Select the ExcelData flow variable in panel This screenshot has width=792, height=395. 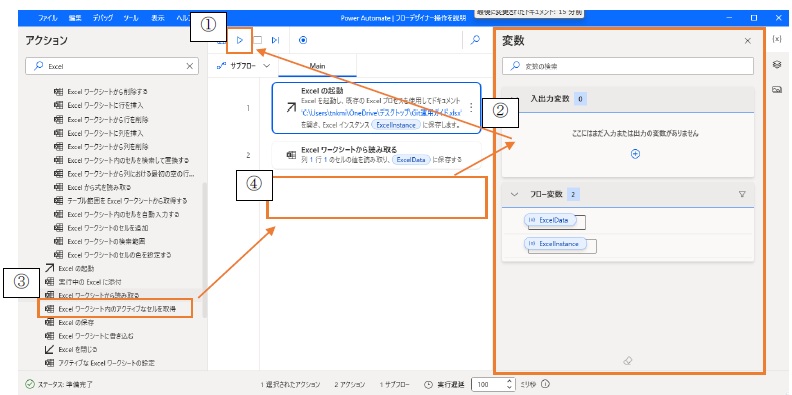click(x=551, y=220)
